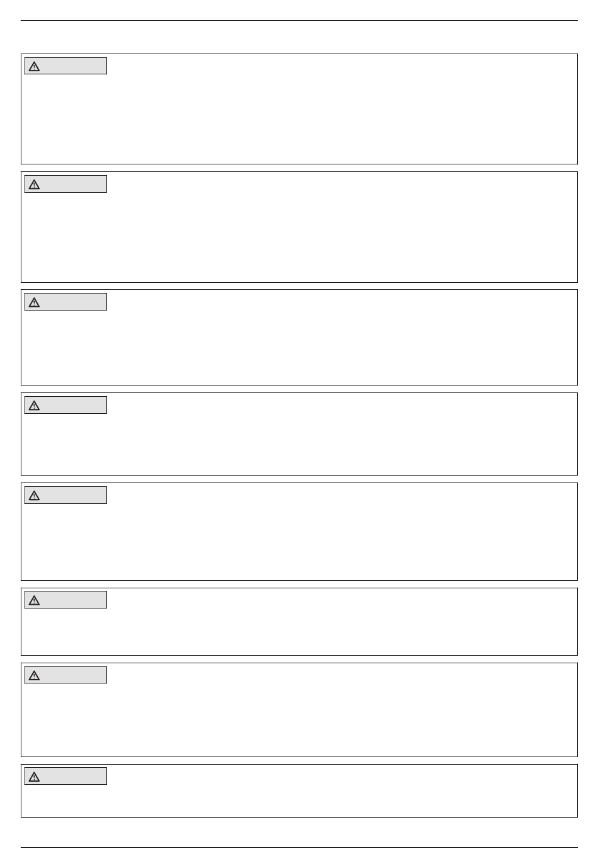The height and width of the screenshot is (868, 598).
Task: Select the gray label bar of the seventh warning
Action: tap(65, 675)
